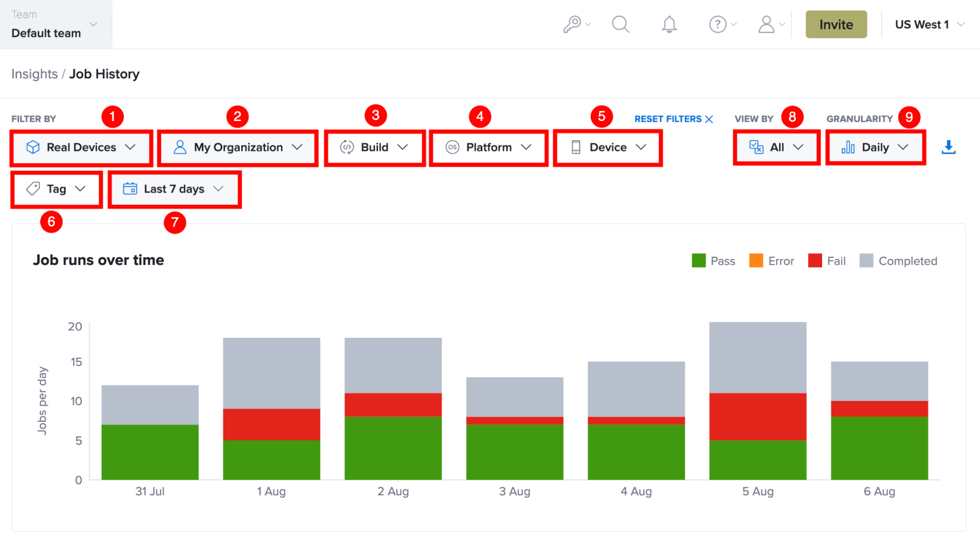Open the Default team switcher
The width and height of the screenshot is (980, 539).
[x=55, y=24]
